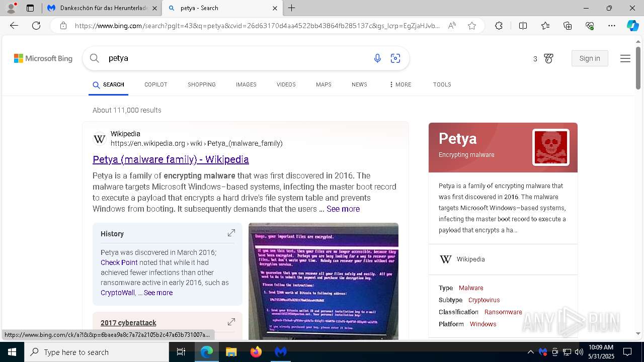Click See more in the History card
The image size is (644, 362).
point(158,293)
